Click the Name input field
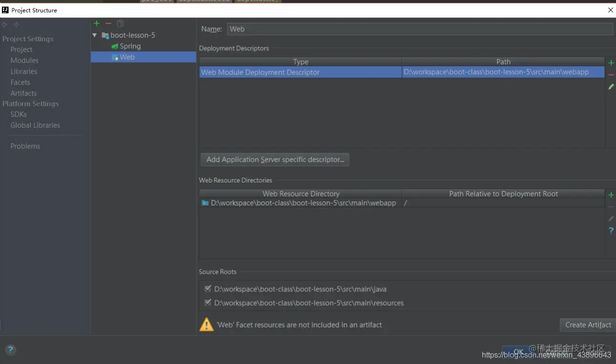 coord(420,29)
